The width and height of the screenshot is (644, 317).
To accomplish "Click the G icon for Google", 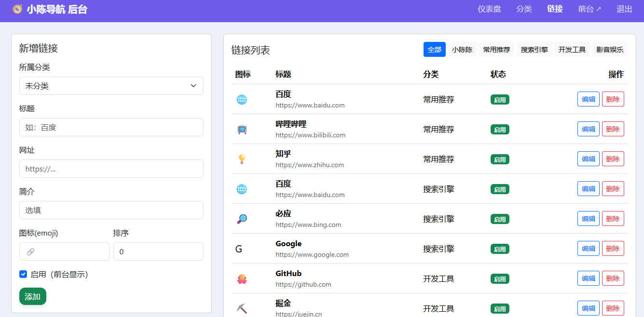I will tap(239, 249).
